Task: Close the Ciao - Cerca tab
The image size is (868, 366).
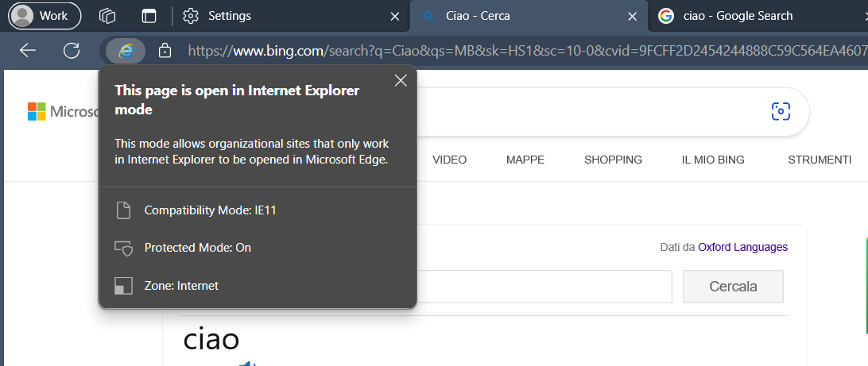Action: click(632, 17)
